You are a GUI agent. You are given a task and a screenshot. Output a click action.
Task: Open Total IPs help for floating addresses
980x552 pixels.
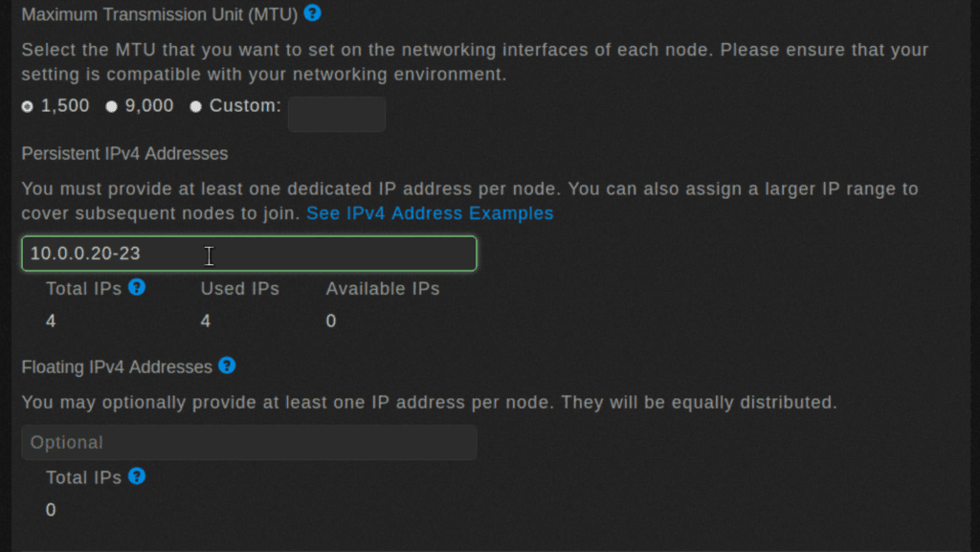pyautogui.click(x=137, y=476)
